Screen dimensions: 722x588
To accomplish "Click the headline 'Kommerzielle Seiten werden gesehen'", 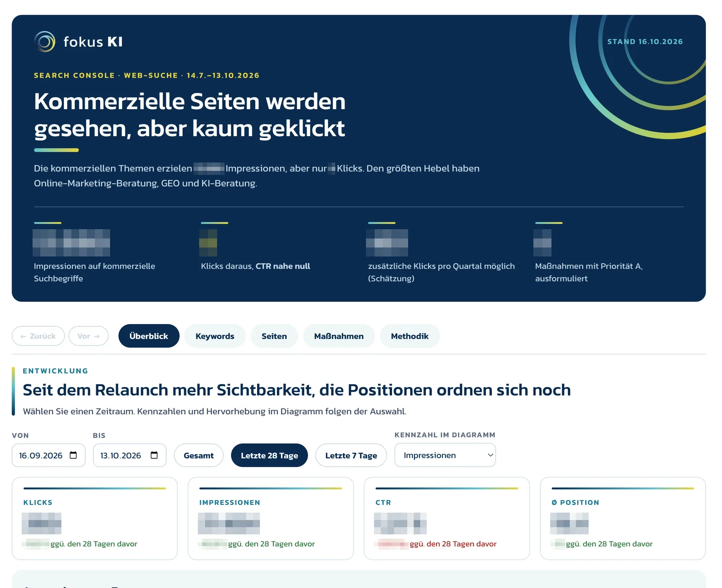I will [190, 115].
